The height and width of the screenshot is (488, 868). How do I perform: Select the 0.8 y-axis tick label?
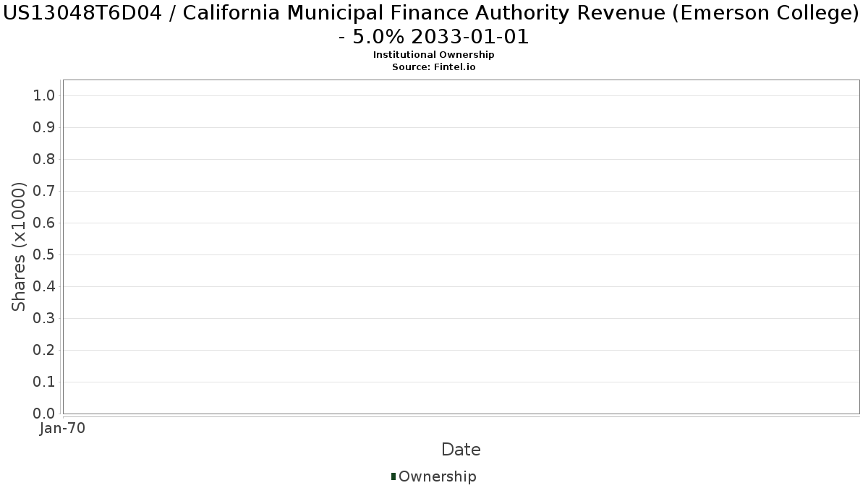tap(44, 160)
